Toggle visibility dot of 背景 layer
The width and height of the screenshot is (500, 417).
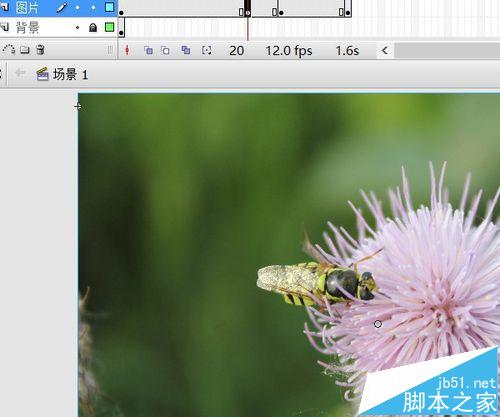77,27
